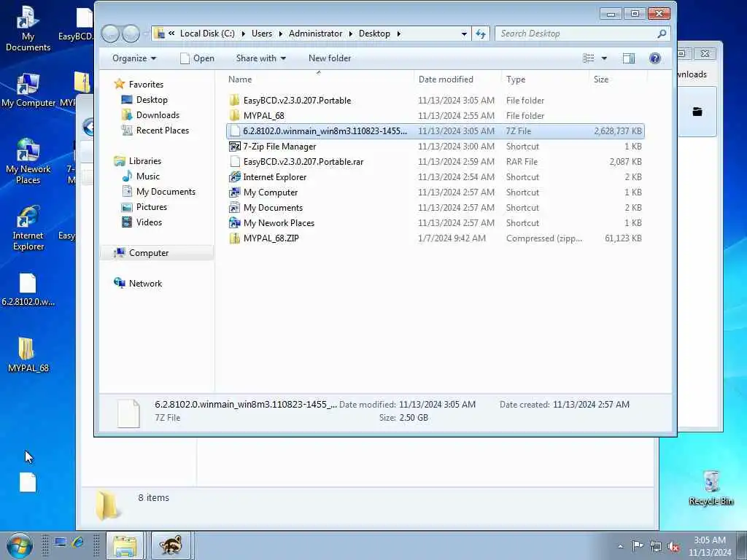Open the address bar history dropdown arrow

tap(464, 34)
